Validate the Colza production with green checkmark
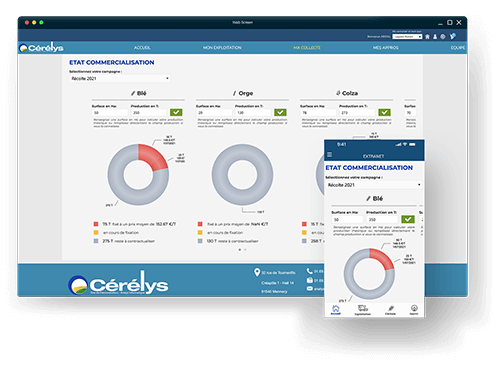This screenshot has height=365, width=500. (x=384, y=112)
